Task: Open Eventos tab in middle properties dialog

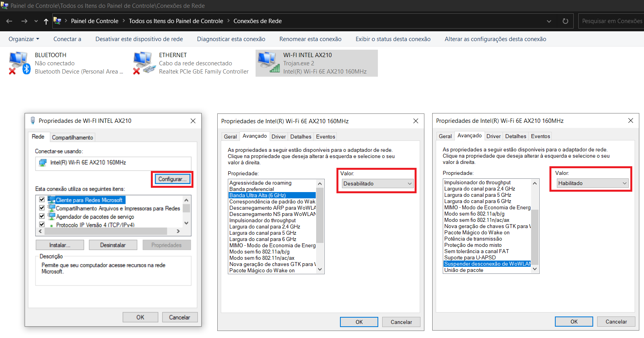Action: (x=326, y=137)
